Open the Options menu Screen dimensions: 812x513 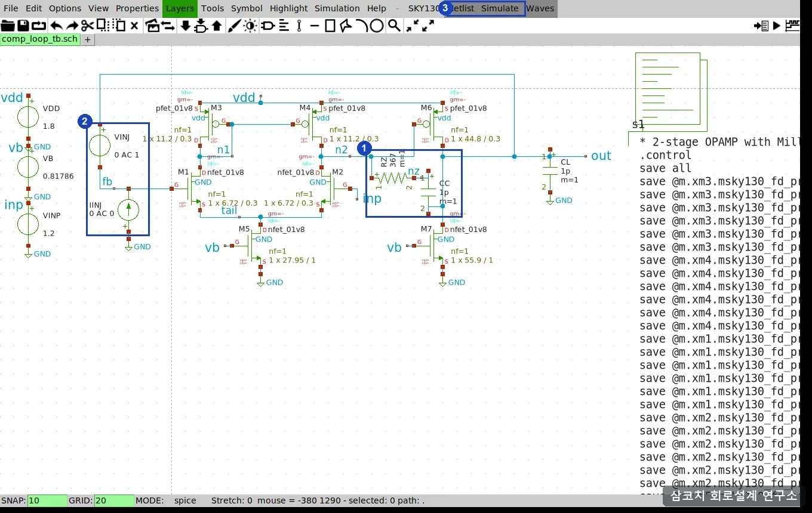(65, 8)
